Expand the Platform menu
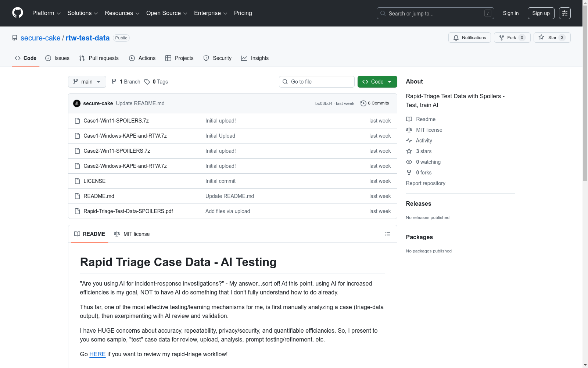 46,13
